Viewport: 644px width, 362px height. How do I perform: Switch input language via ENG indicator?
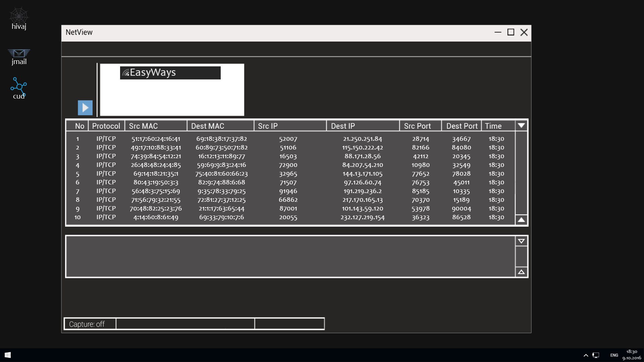614,355
